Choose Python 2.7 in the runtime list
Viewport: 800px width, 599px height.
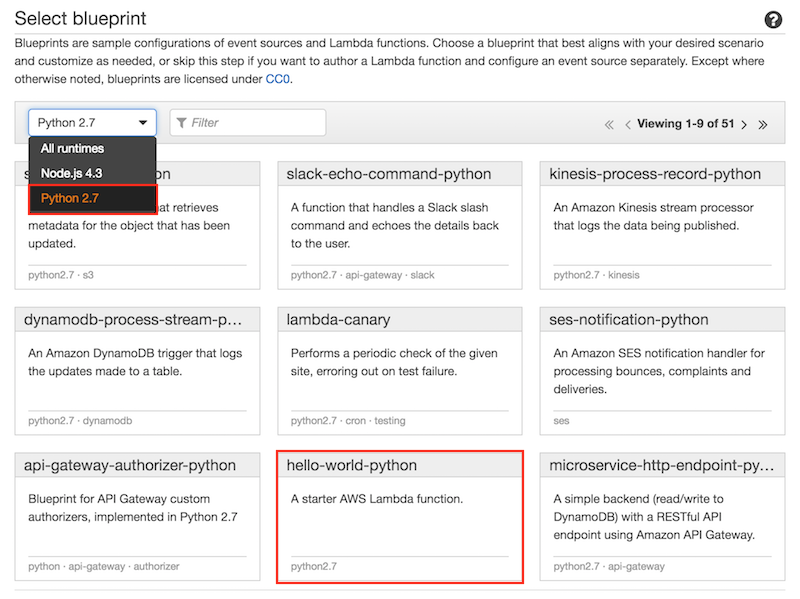click(x=92, y=198)
